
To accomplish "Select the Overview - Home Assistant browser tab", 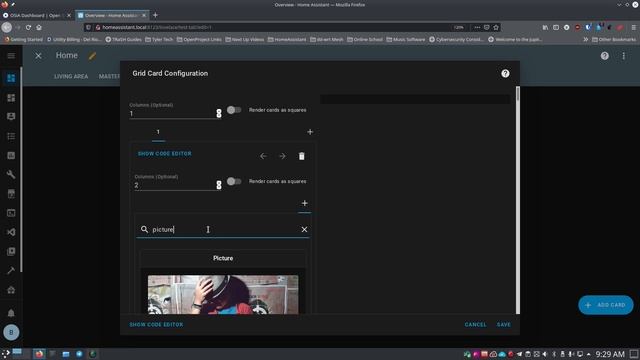I will click(x=111, y=16).
